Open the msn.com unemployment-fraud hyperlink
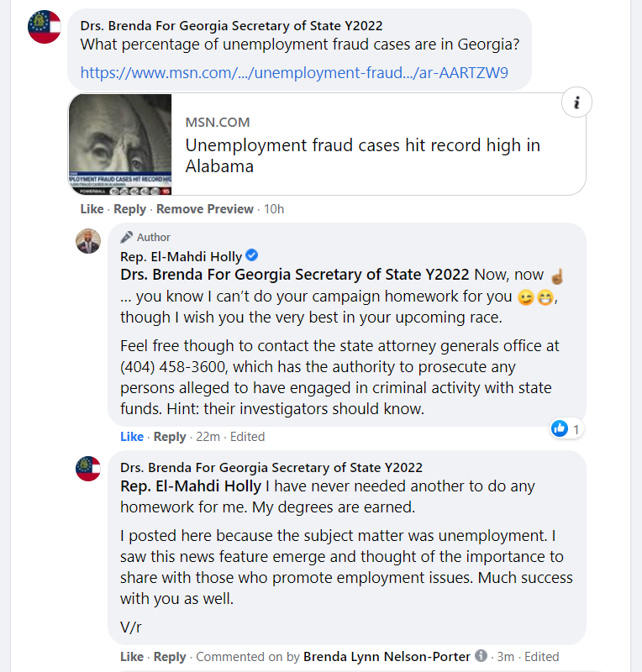Screen dimensions: 642x672 click(294, 72)
